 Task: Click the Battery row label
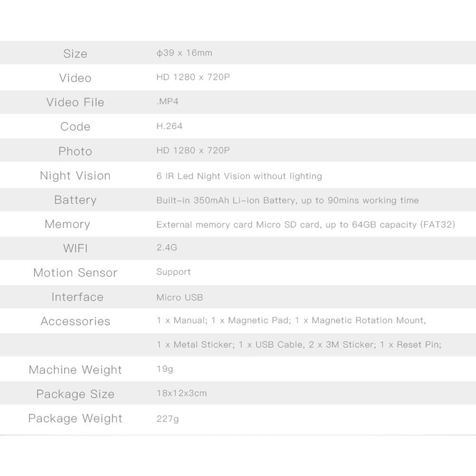(75, 200)
